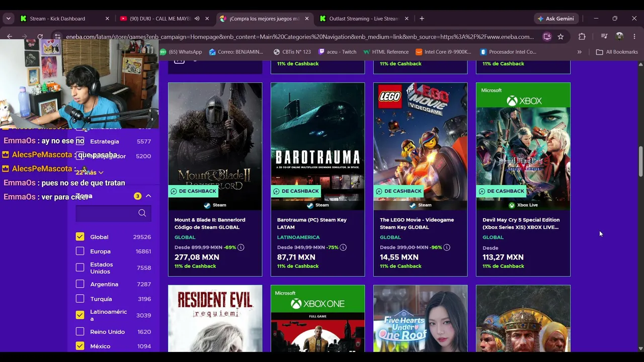Open the HTML Reference bookmark
Screen dimensions: 644x362
(385, 52)
